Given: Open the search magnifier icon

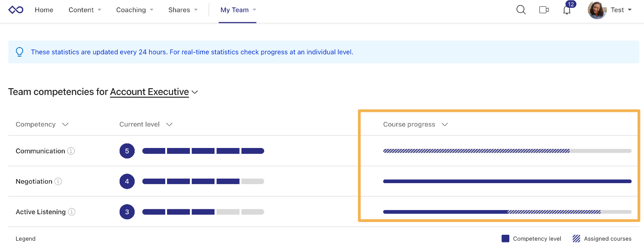Looking at the screenshot, I should click(521, 10).
